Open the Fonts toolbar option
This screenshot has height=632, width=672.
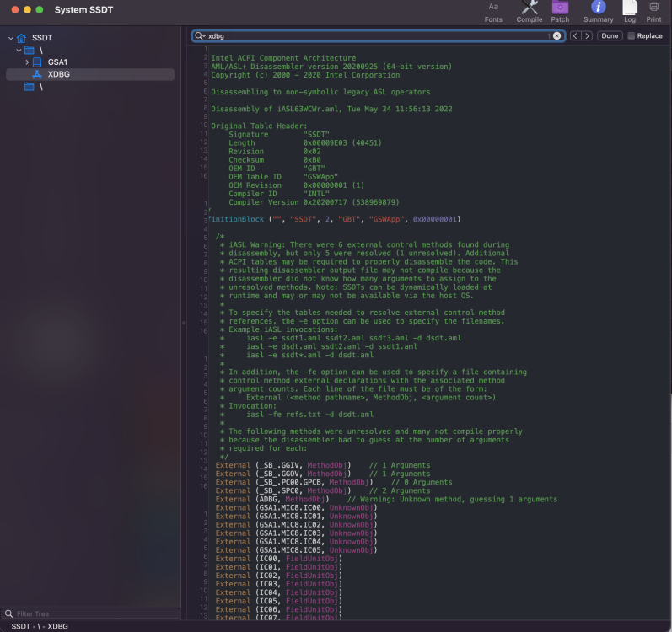coord(493,12)
